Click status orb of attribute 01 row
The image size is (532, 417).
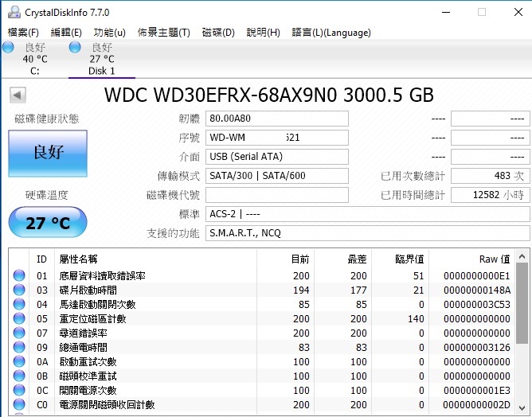point(19,275)
